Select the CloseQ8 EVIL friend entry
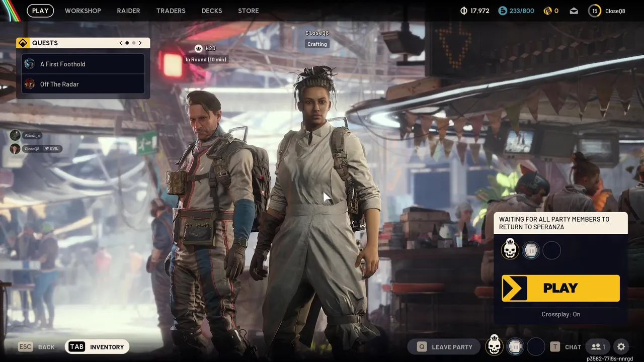The image size is (644, 362). 36,149
